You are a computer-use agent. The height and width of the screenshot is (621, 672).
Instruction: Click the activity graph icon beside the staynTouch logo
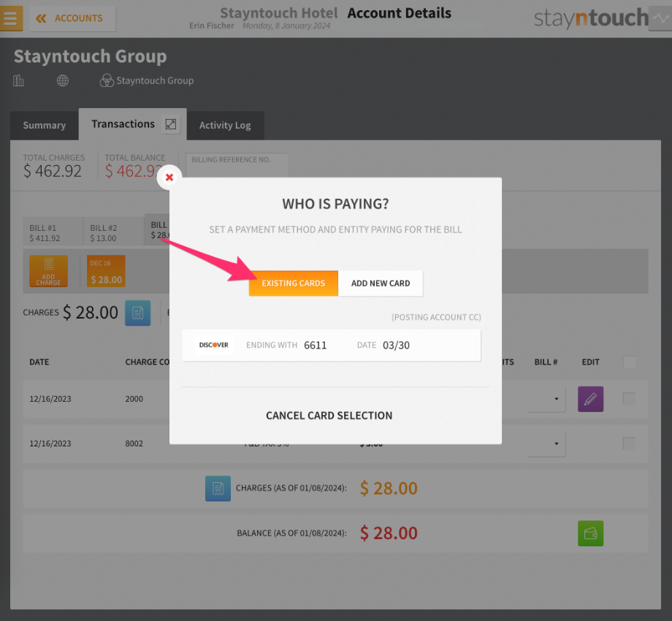click(x=660, y=18)
